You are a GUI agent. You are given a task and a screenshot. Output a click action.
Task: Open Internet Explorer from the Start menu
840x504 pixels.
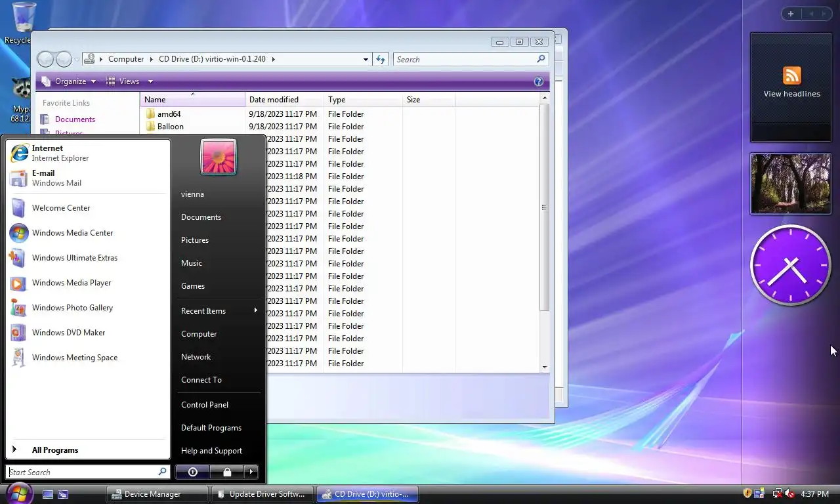pyautogui.click(x=87, y=153)
